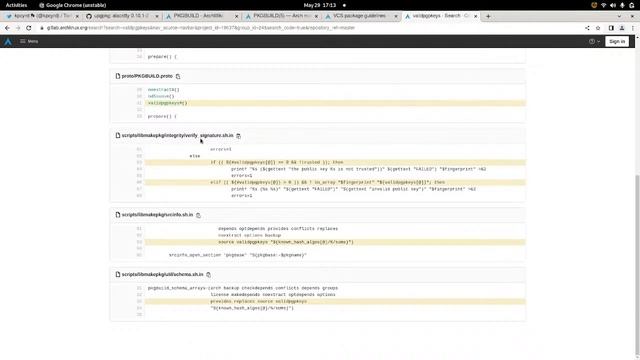This screenshot has height=360, width=640.
Task: Copy file path for verify_signature.sh.in
Action: [238, 136]
